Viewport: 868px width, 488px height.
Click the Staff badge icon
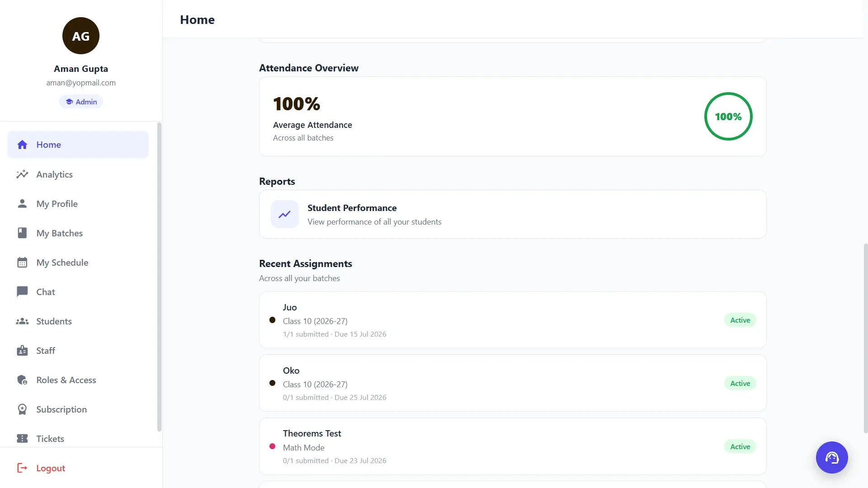coord(22,351)
